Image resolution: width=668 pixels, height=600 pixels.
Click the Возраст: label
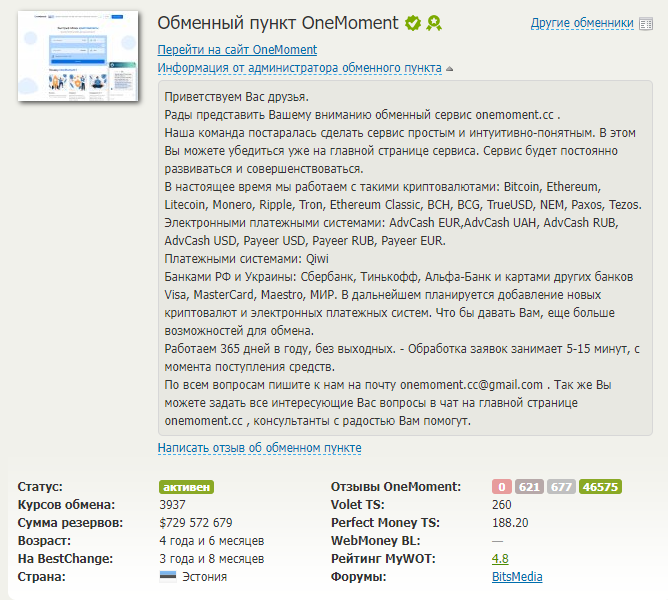tap(44, 541)
